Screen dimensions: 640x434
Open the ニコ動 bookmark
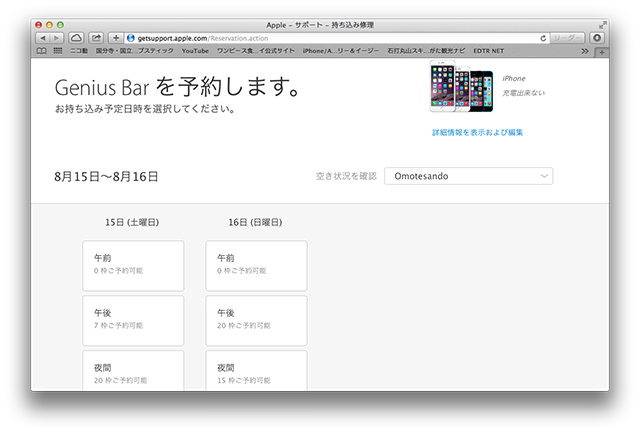click(79, 51)
